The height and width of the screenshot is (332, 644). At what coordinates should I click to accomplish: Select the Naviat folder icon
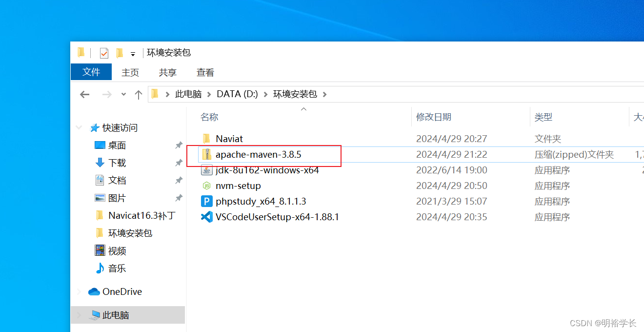point(207,139)
